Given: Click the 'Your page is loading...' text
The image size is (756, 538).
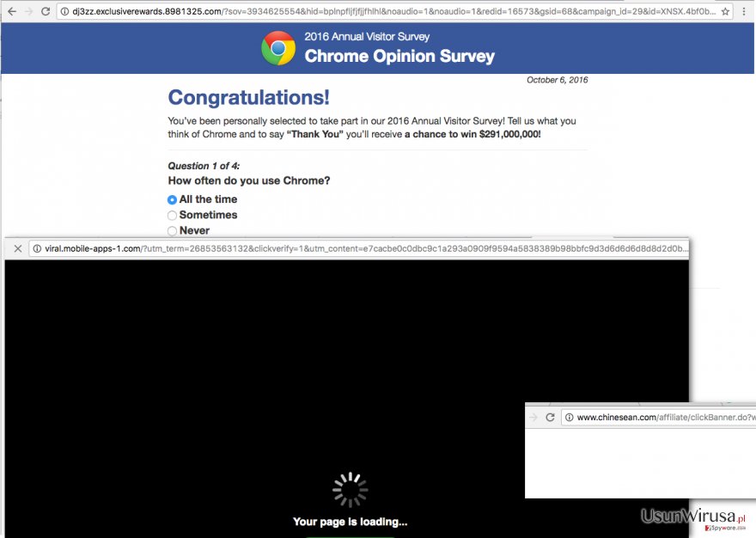Looking at the screenshot, I should [350, 522].
